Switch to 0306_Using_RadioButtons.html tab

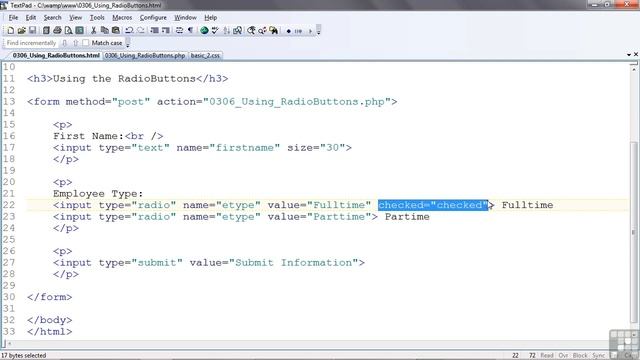pos(56,55)
